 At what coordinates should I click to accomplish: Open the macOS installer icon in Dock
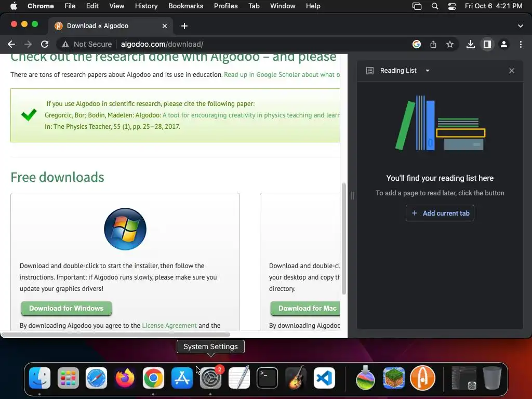coord(365,378)
